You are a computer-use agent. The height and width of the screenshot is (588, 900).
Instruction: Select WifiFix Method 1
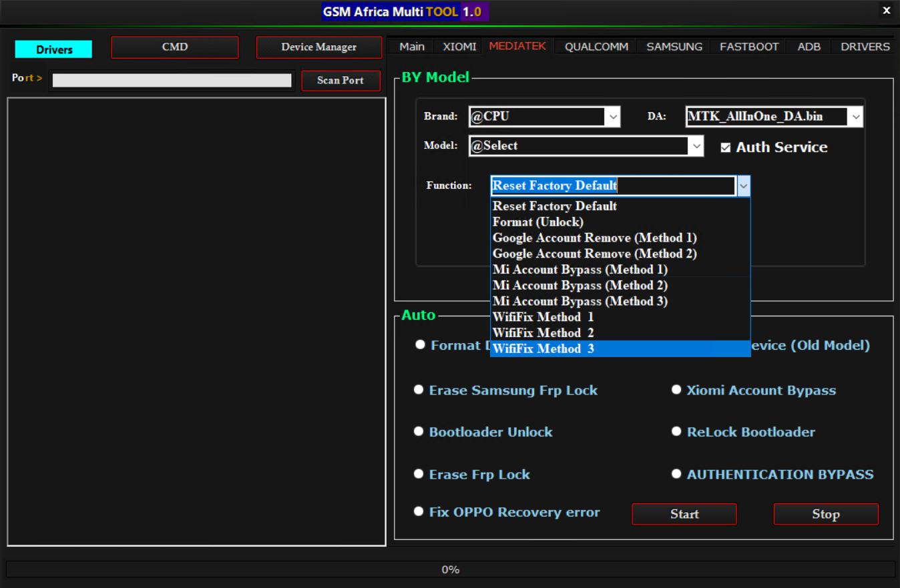(620, 317)
